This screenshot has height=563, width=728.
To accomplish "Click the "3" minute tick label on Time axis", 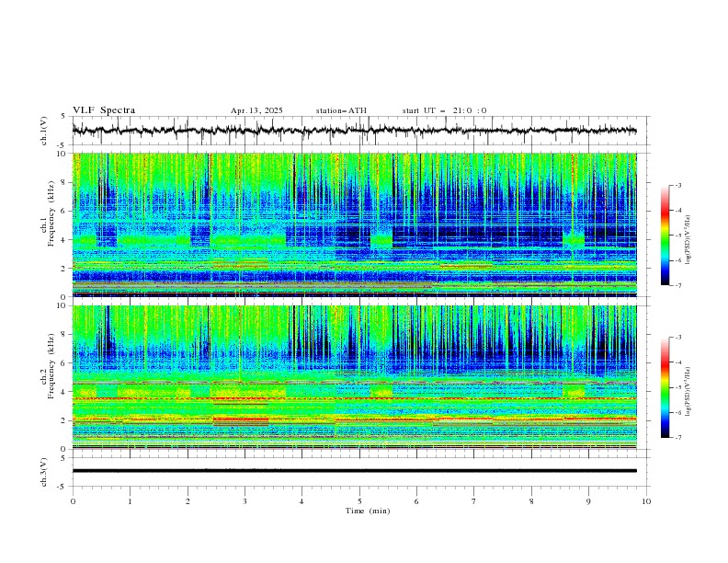I will (x=245, y=501).
